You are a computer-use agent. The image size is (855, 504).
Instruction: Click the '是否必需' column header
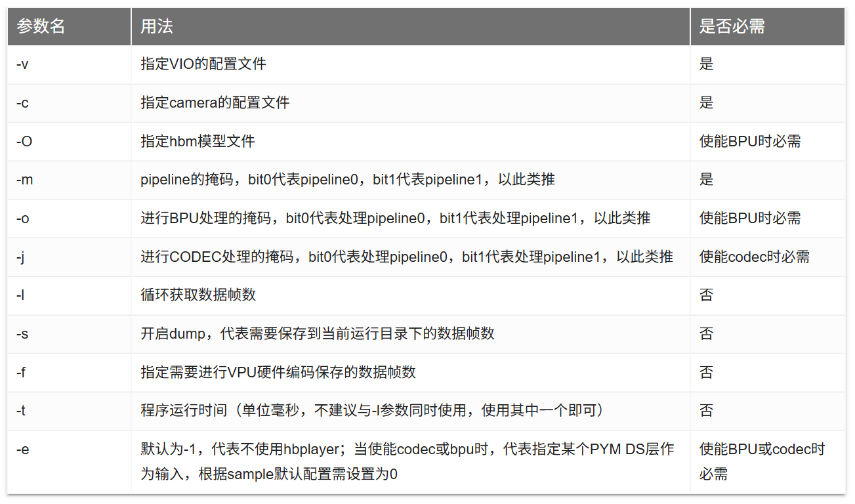[x=768, y=26]
